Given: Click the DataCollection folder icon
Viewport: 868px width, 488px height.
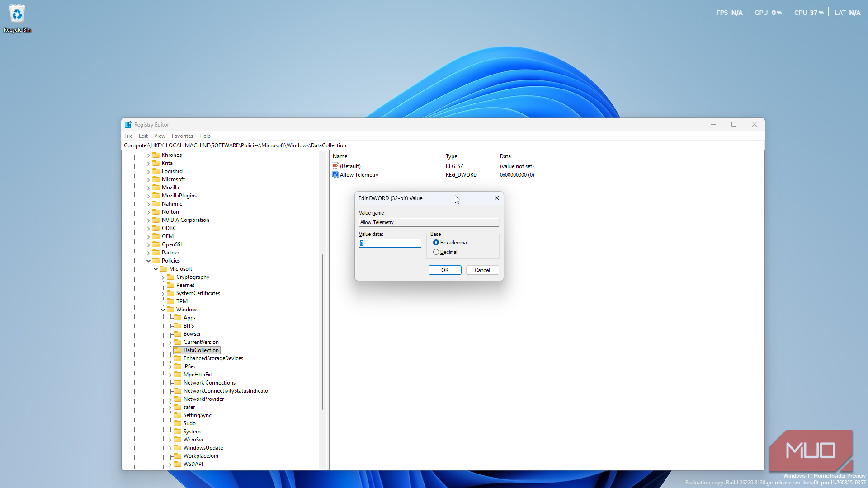Looking at the screenshot, I should tap(178, 350).
